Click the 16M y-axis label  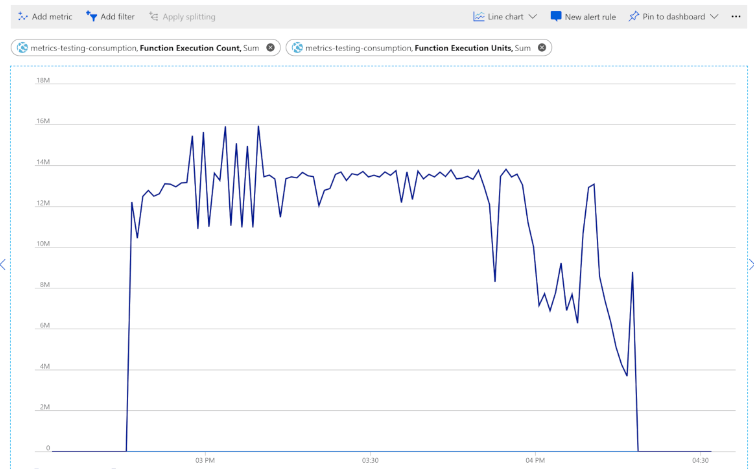pyautogui.click(x=43, y=121)
